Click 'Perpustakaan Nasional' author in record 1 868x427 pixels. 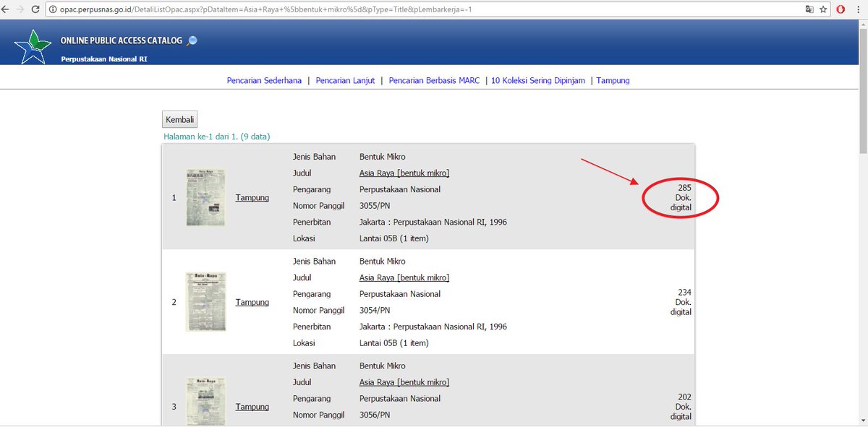(400, 190)
